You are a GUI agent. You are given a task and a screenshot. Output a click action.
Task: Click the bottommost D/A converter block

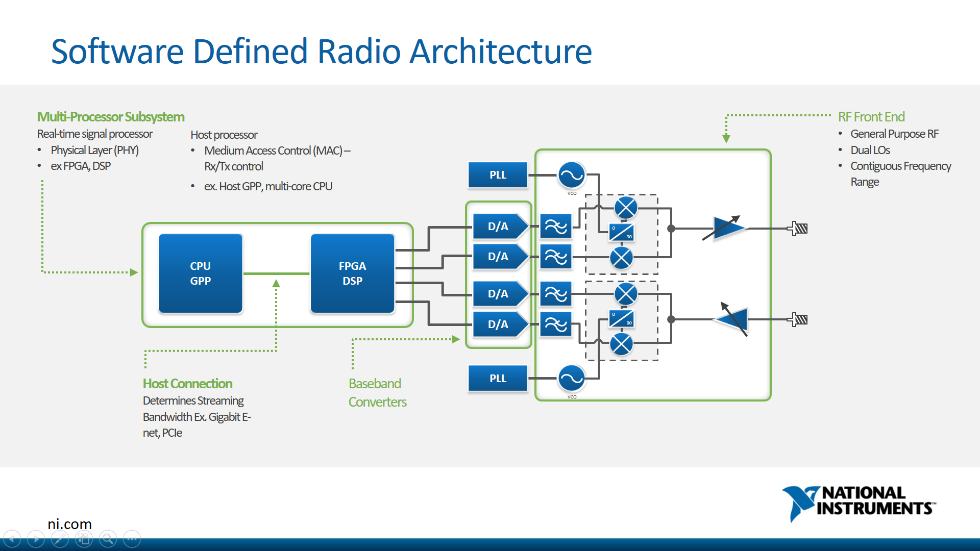click(x=500, y=324)
